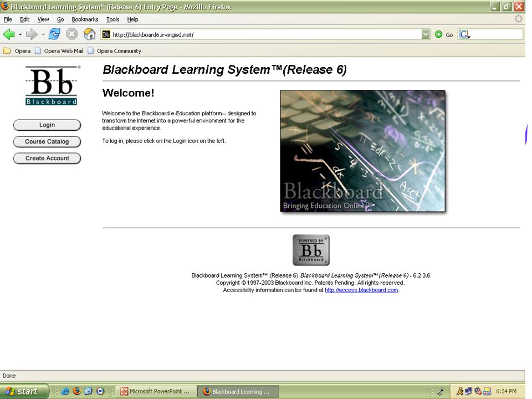This screenshot has height=399, width=532.
Task: Open the Bookmarks menu
Action: pyautogui.click(x=85, y=19)
